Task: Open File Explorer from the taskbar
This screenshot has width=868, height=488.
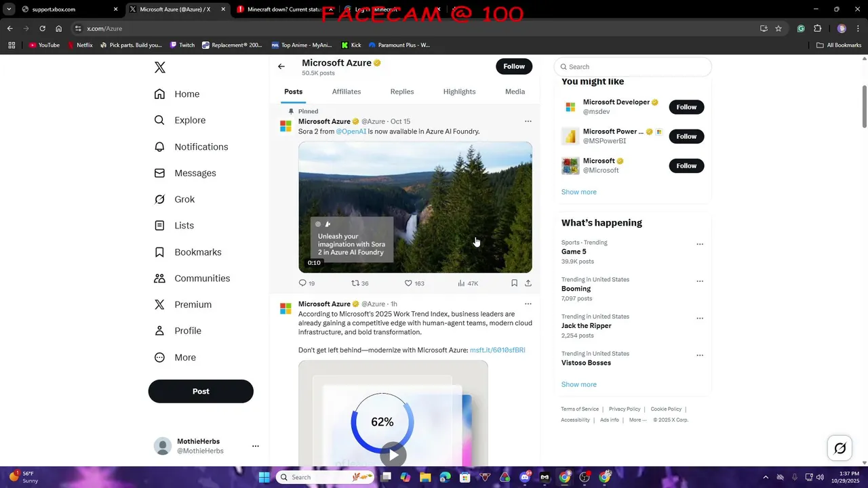Action: pyautogui.click(x=425, y=477)
